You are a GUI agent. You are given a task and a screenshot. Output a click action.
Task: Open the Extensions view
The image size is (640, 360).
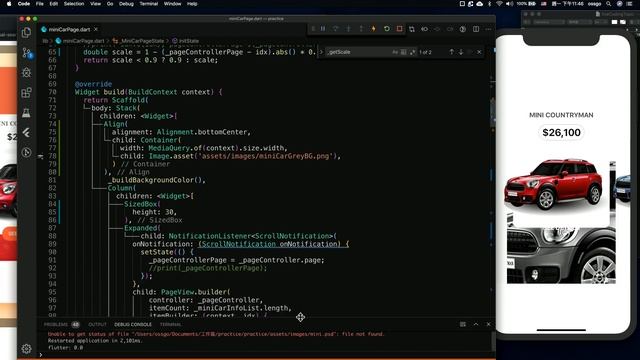point(27,93)
